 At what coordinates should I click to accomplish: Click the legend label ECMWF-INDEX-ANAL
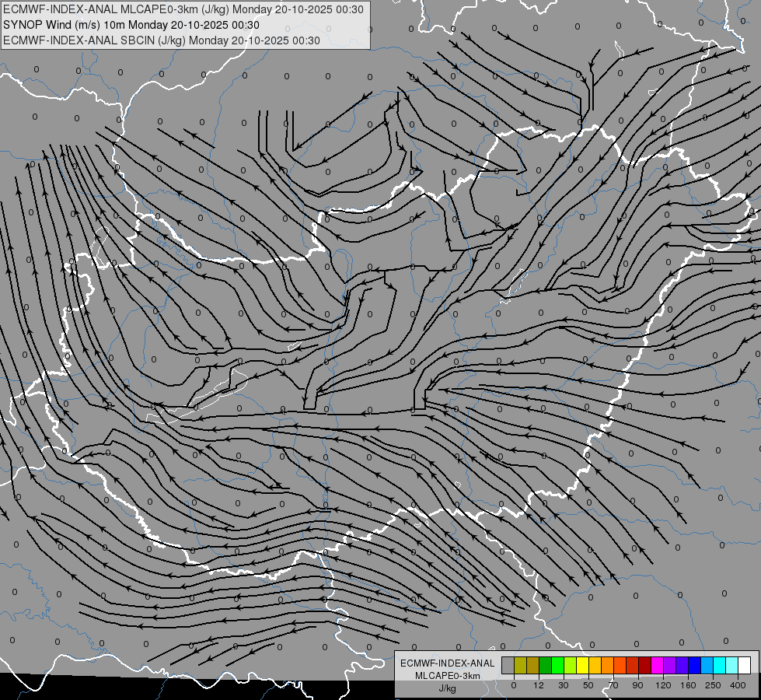(448, 663)
